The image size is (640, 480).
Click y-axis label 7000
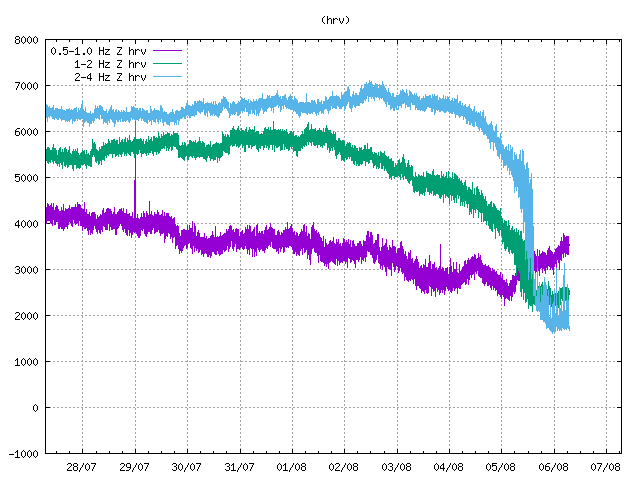click(x=26, y=86)
